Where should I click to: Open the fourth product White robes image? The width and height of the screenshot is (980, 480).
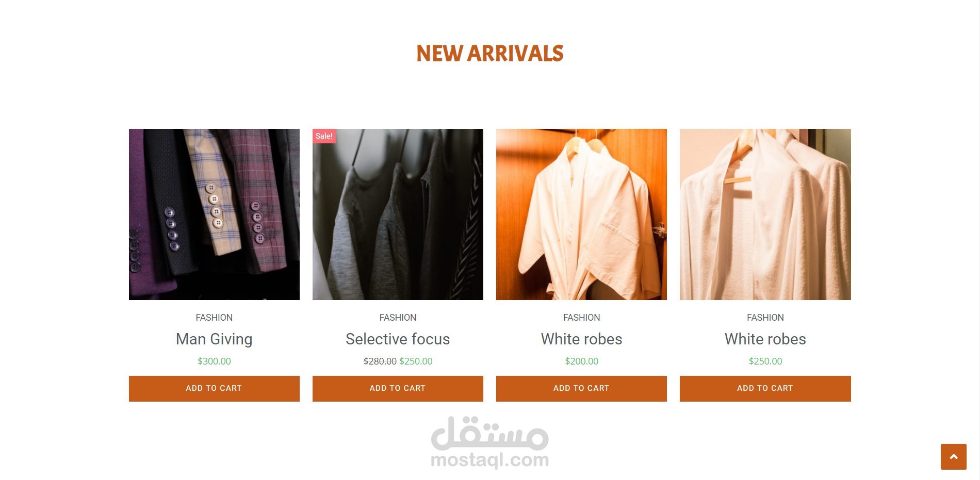tap(765, 214)
